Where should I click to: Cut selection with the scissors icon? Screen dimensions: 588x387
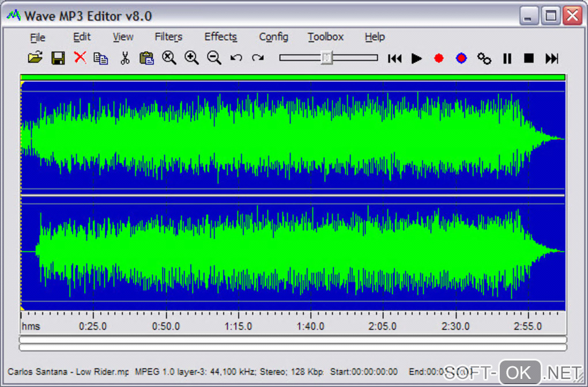tap(125, 58)
